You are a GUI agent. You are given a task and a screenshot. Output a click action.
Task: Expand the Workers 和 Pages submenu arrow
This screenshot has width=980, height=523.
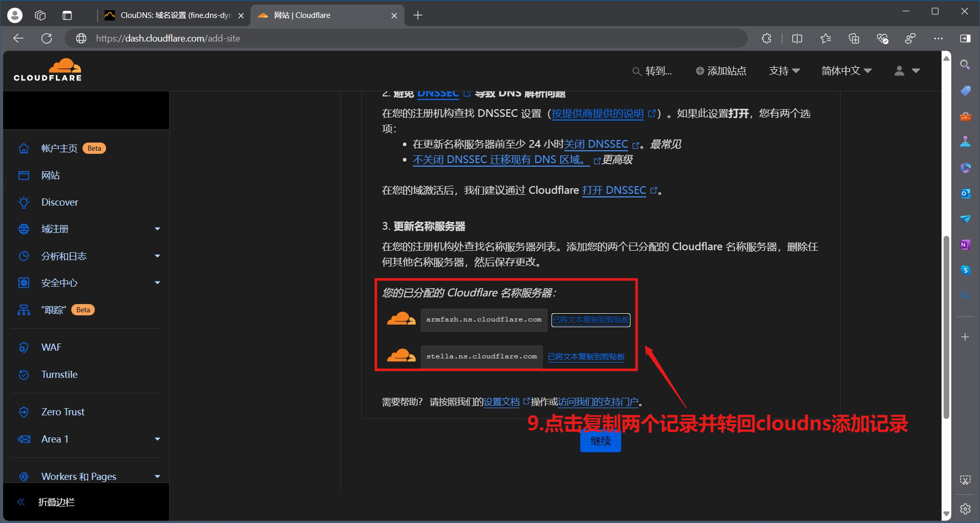point(157,476)
